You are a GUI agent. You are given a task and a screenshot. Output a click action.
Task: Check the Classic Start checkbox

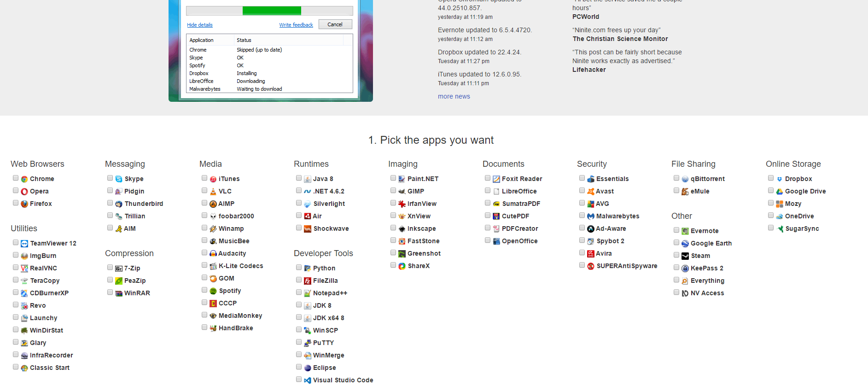click(x=16, y=367)
